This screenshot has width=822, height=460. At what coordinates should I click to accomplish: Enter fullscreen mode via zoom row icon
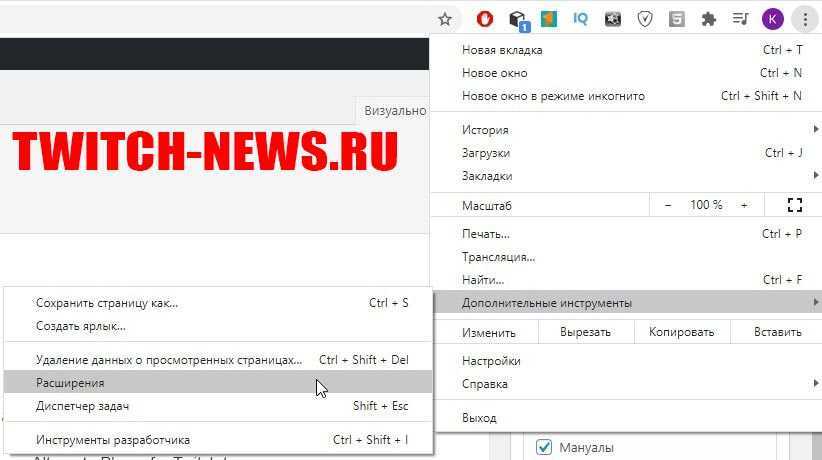[x=795, y=205]
